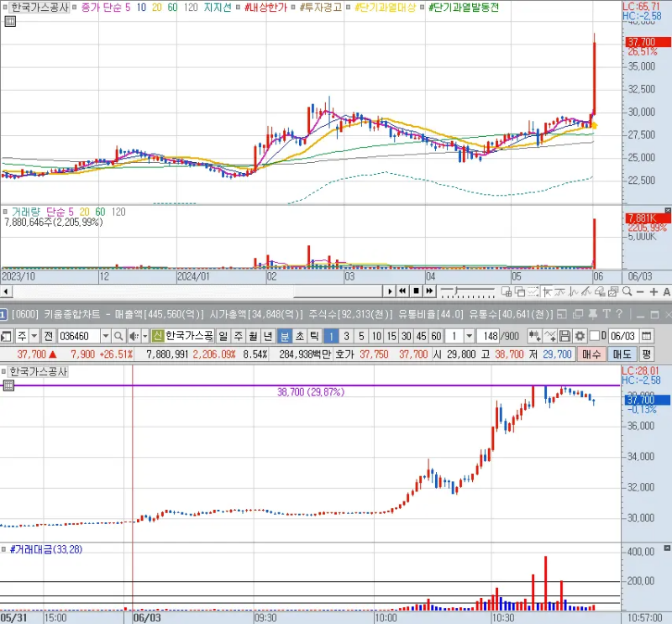Click the plus zoom-in icon

tap(654, 292)
